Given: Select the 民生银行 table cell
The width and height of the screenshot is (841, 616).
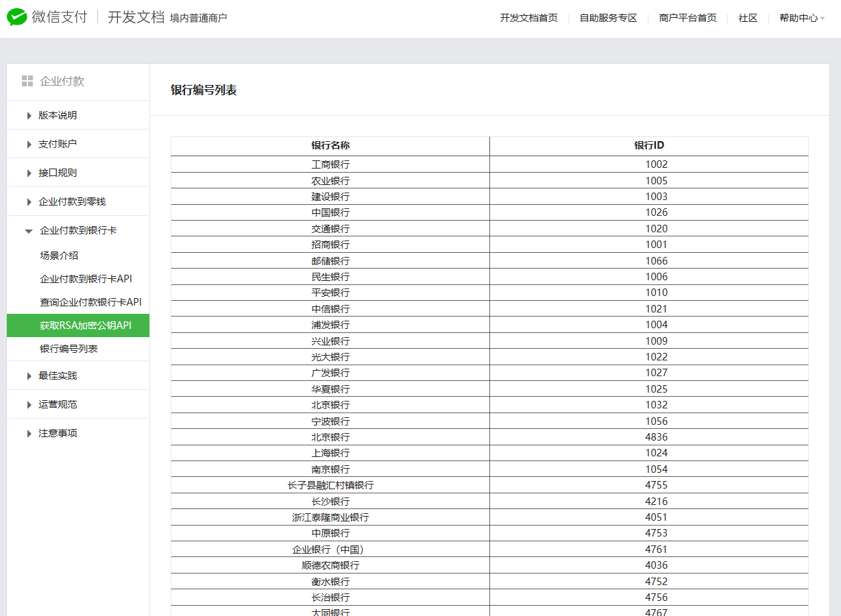Looking at the screenshot, I should tap(330, 277).
